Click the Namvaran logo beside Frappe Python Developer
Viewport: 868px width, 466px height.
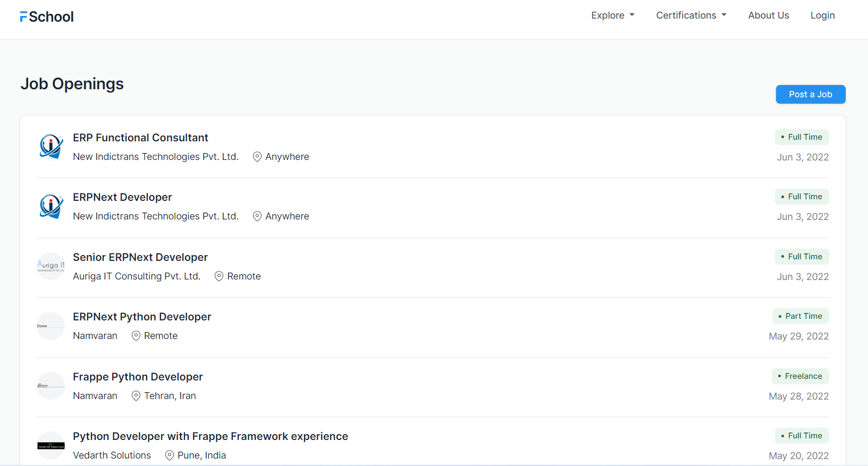pyautogui.click(x=51, y=386)
